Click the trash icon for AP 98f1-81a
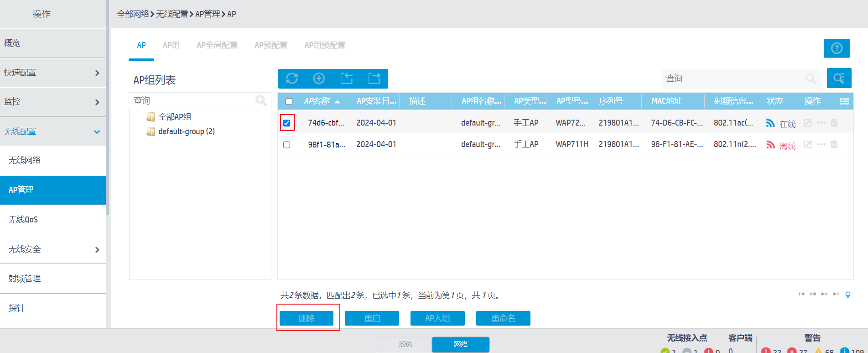This screenshot has width=868, height=353. pyautogui.click(x=834, y=144)
